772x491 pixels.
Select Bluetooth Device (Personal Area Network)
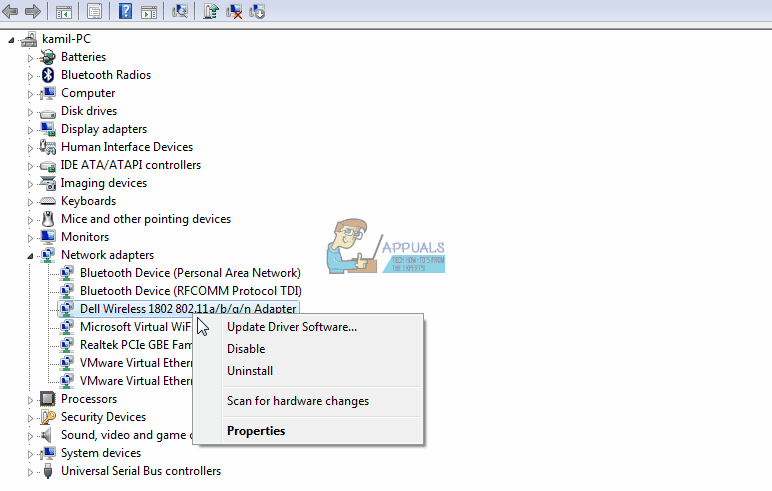190,273
